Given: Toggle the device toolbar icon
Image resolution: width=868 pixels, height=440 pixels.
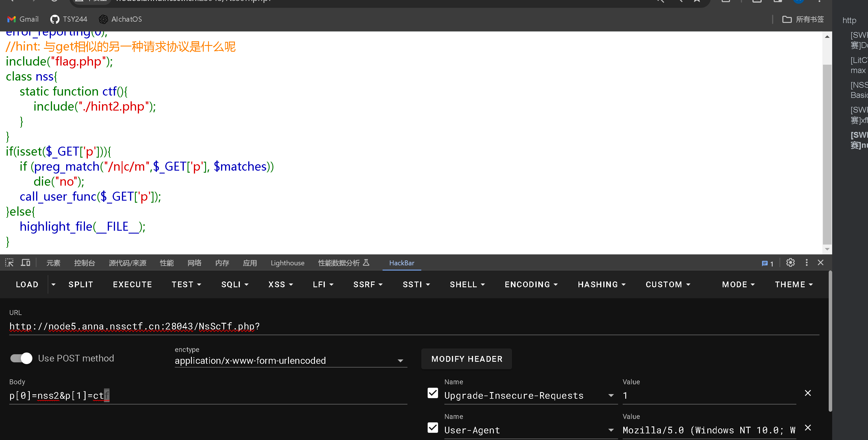Looking at the screenshot, I should pos(26,263).
